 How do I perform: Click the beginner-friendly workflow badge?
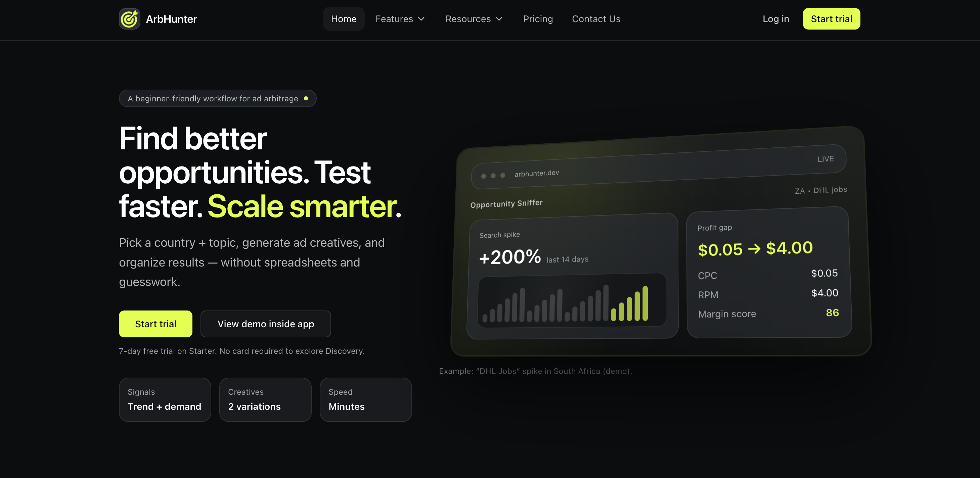point(213,98)
